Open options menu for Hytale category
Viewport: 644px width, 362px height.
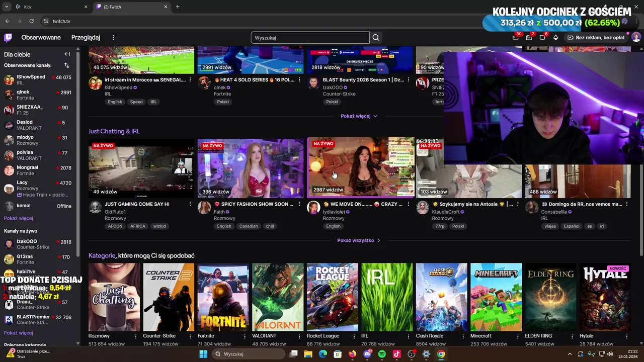click(626, 336)
